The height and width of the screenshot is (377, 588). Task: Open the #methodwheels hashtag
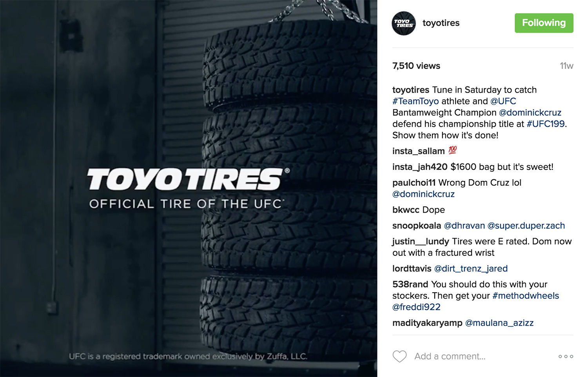pyautogui.click(x=526, y=296)
